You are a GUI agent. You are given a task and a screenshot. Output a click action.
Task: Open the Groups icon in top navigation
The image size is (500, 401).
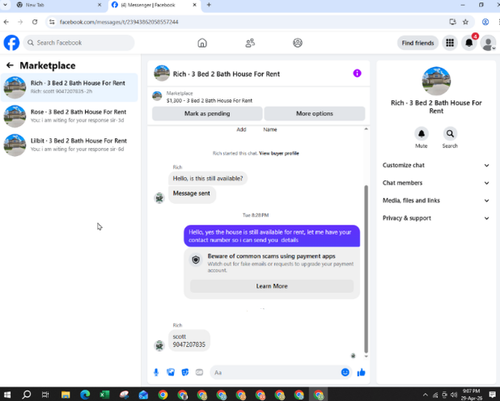click(x=297, y=43)
